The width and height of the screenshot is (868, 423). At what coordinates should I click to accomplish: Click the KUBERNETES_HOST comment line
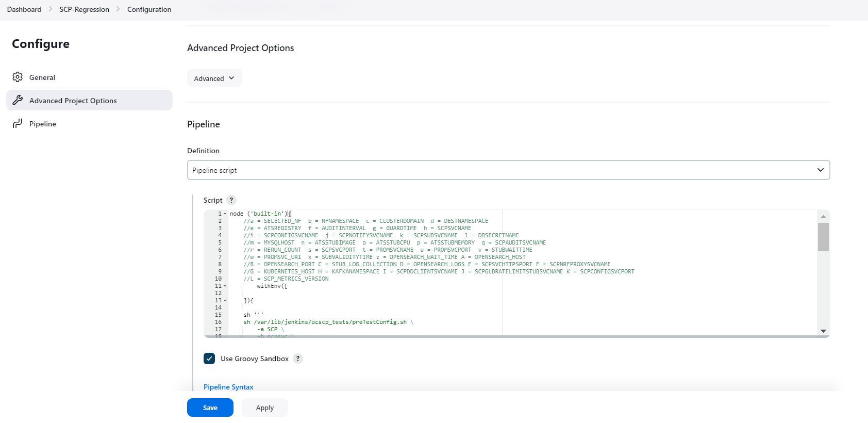pyautogui.click(x=439, y=271)
